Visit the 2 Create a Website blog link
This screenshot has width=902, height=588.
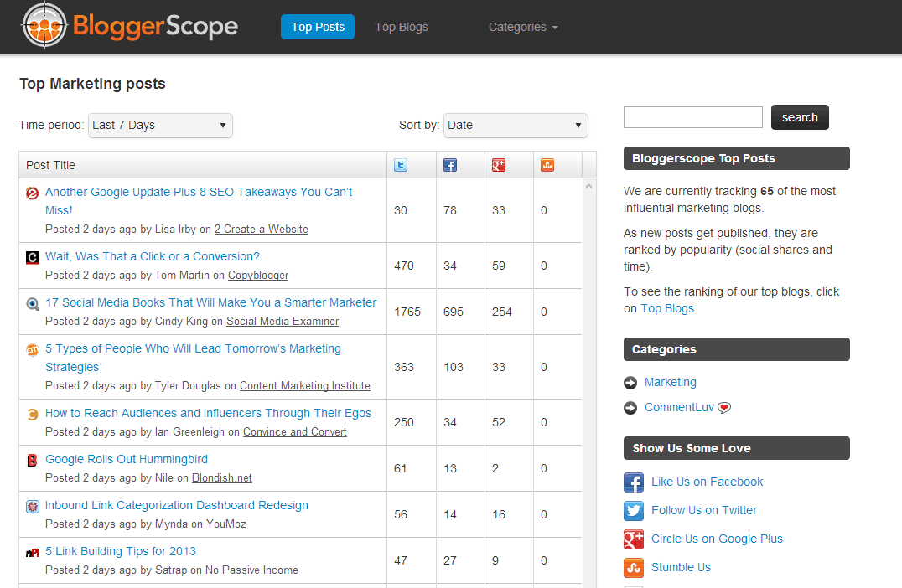pyautogui.click(x=262, y=229)
